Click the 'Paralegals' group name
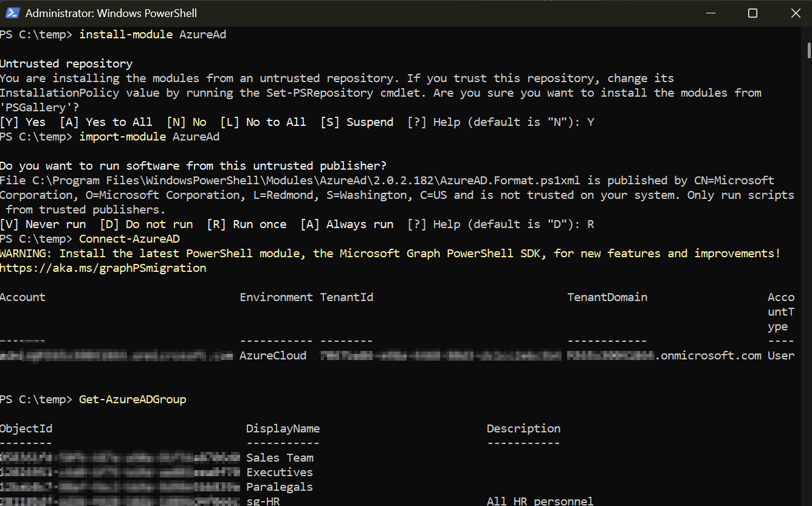 280,487
